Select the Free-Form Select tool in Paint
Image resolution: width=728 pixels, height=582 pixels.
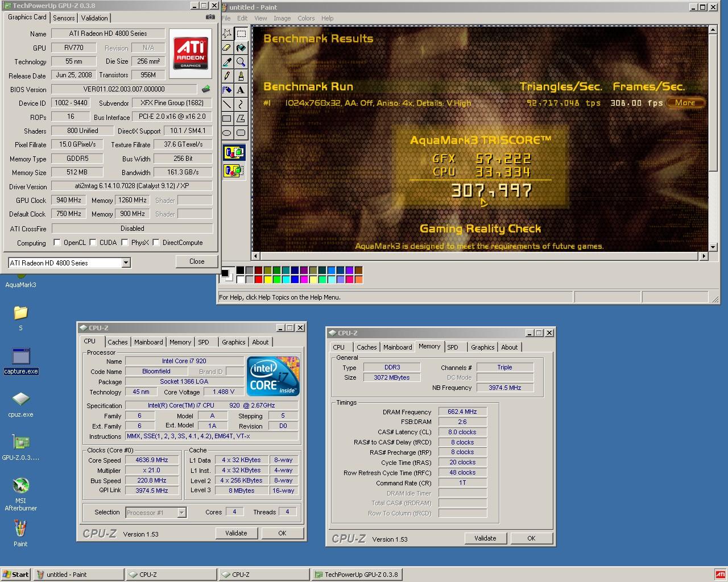point(227,34)
